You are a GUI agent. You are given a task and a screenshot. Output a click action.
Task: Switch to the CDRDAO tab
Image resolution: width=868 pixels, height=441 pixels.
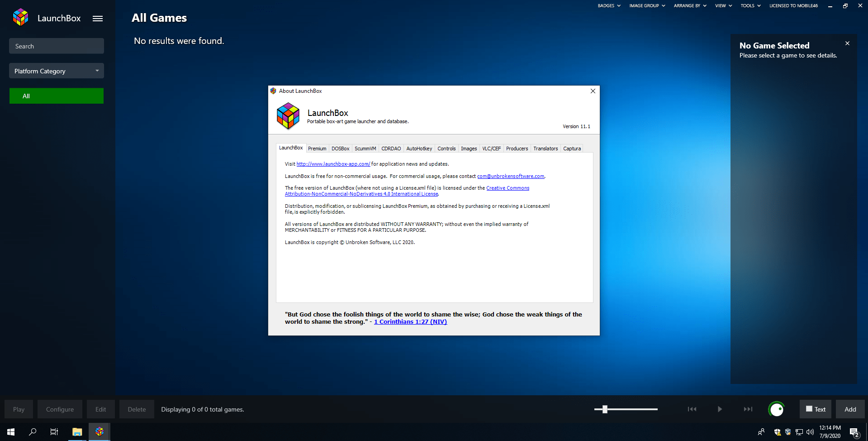(x=391, y=149)
